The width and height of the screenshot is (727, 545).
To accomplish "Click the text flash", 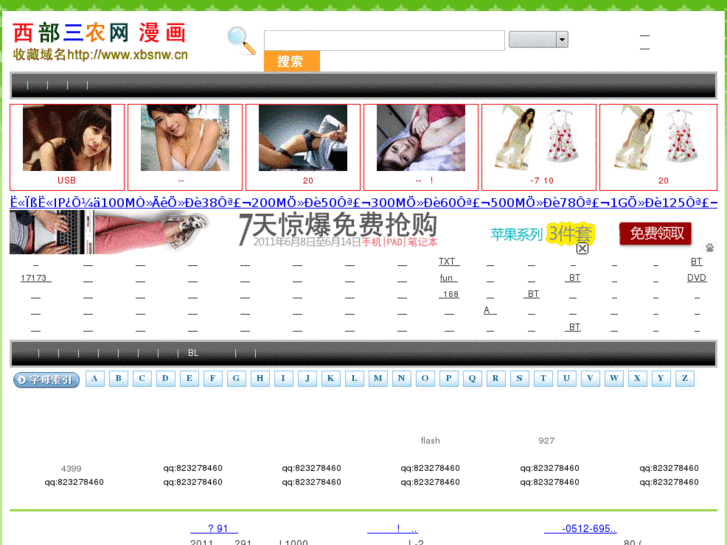I will (430, 441).
